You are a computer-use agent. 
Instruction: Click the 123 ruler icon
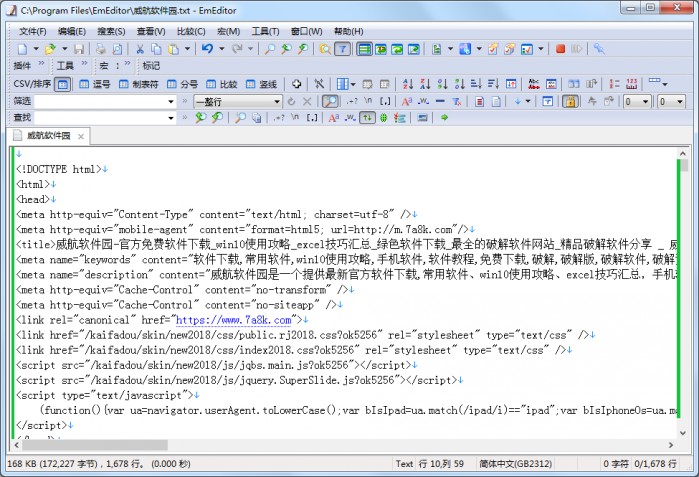[632, 84]
